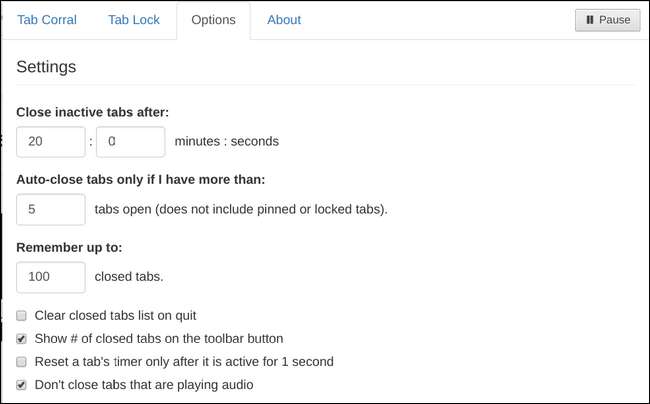Focus the remembered closed tabs field showing 100

coord(51,277)
